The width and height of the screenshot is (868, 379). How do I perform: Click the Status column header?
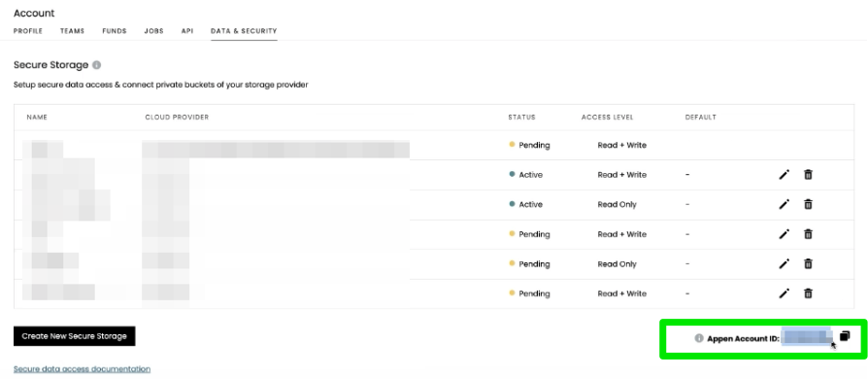pos(521,118)
